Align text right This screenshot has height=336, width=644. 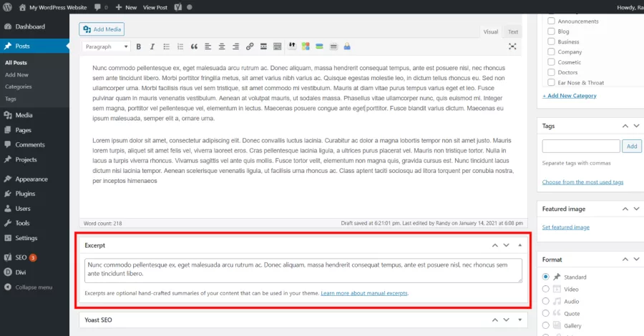click(x=235, y=46)
